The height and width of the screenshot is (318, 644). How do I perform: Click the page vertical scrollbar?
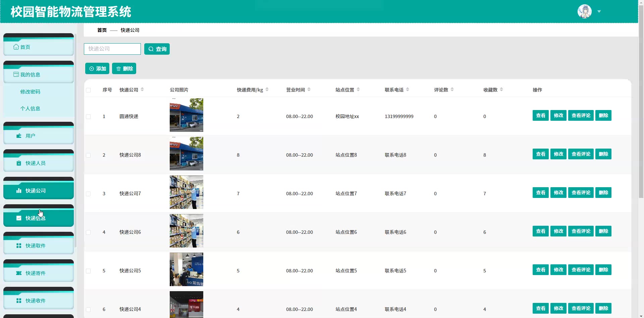pyautogui.click(x=641, y=101)
